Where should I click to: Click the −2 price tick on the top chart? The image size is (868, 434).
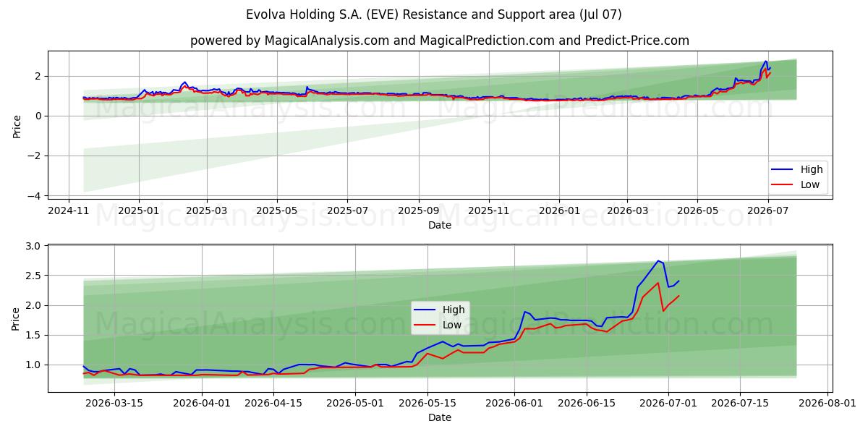point(35,156)
